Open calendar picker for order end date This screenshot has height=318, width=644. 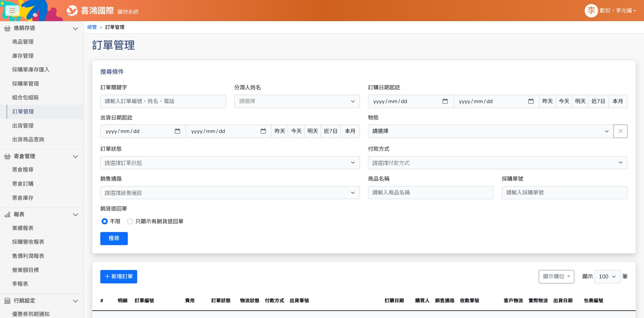tap(531, 101)
